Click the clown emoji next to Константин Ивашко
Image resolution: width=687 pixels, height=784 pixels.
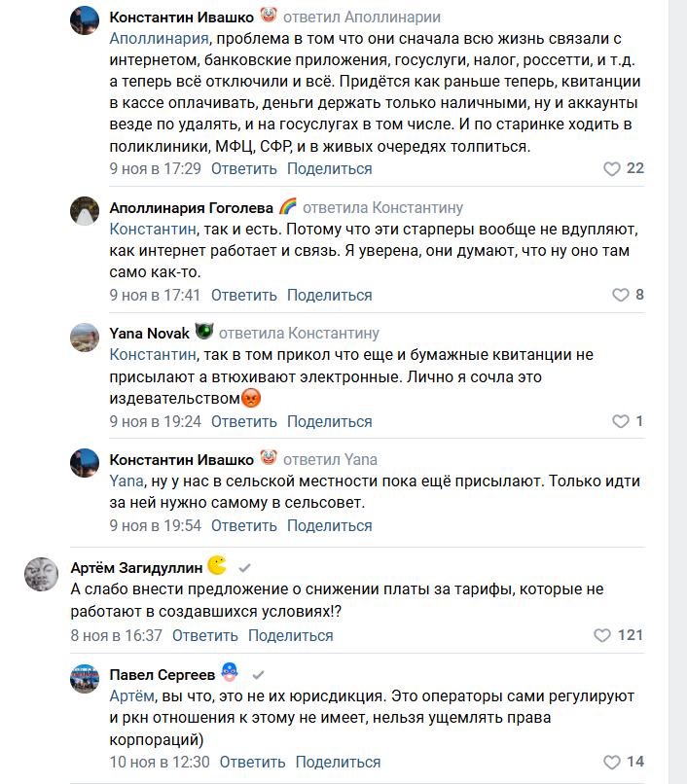click(267, 16)
